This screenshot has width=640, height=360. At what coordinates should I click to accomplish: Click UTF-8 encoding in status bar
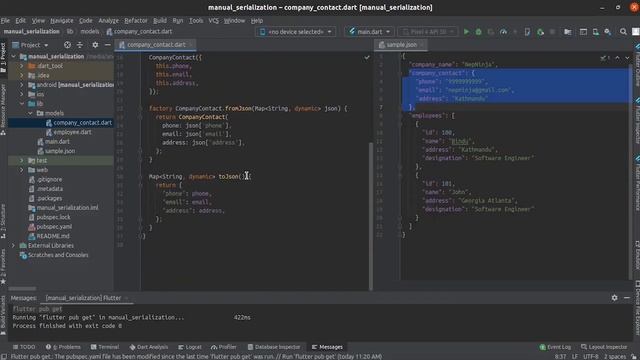pyautogui.click(x=591, y=356)
